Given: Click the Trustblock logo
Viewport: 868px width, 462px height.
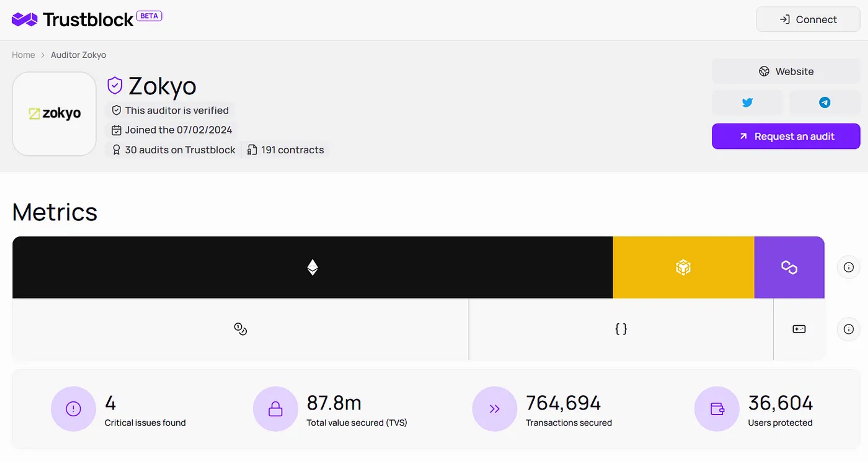Looking at the screenshot, I should 72,19.
